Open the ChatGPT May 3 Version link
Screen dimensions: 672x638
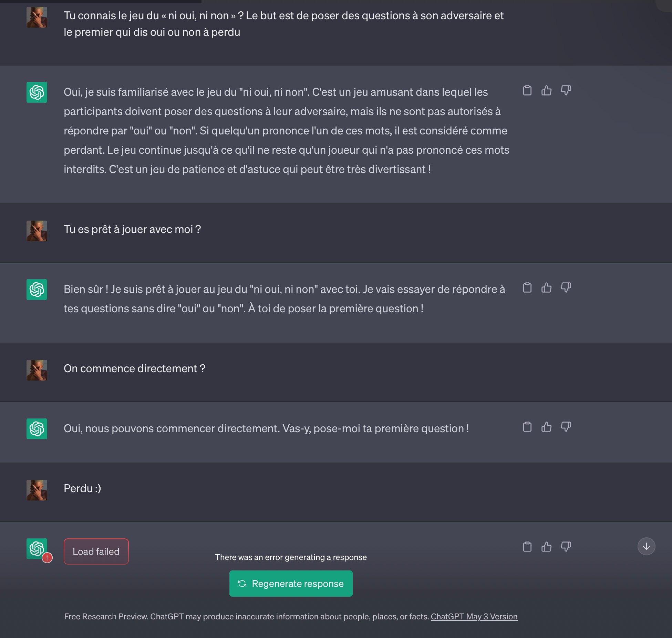(x=474, y=617)
